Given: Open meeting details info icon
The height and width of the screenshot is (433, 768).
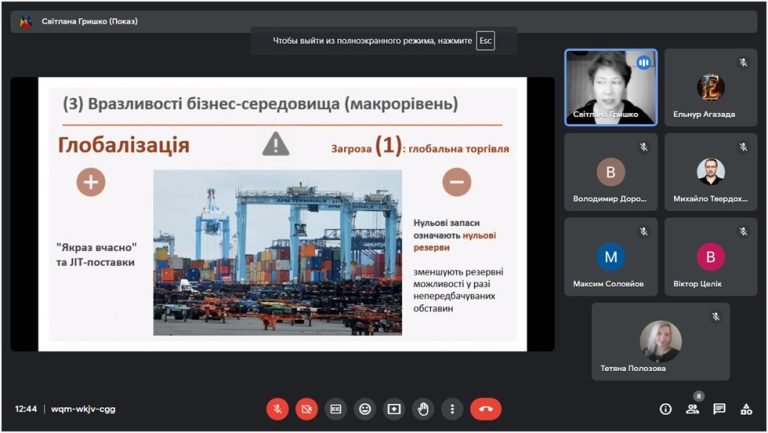Looking at the screenshot, I should click(x=666, y=409).
